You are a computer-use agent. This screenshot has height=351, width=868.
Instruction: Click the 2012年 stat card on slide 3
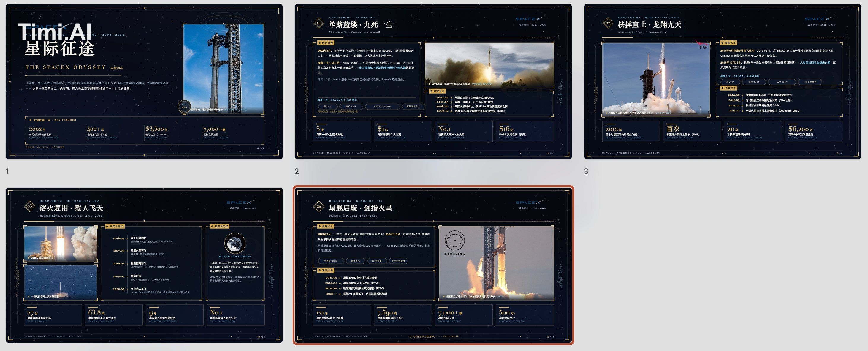(x=631, y=131)
